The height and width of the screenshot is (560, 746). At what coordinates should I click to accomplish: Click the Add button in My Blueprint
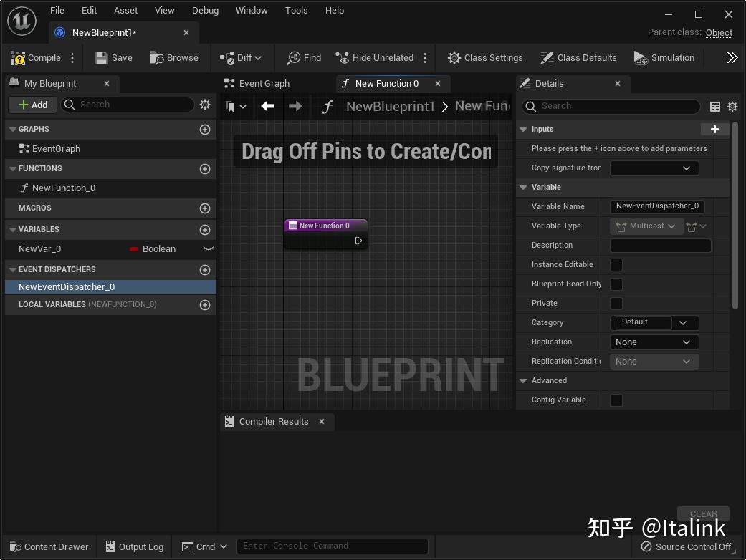tap(32, 105)
